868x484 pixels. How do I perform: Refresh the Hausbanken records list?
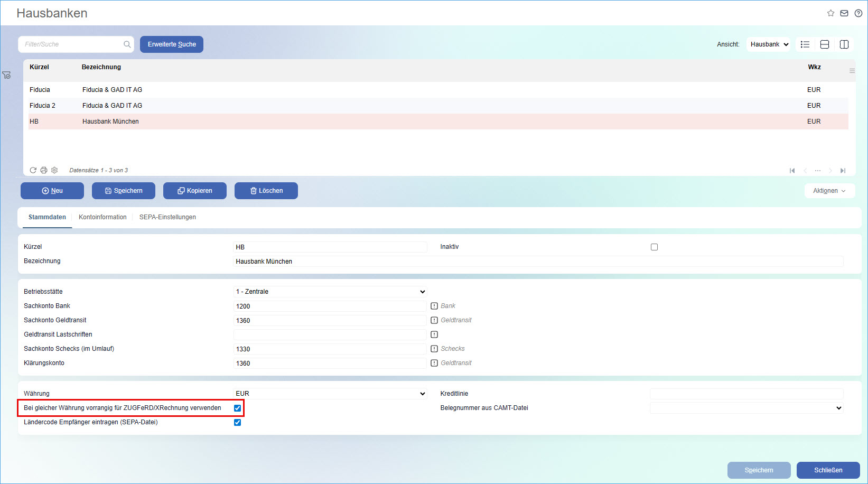[x=33, y=170]
